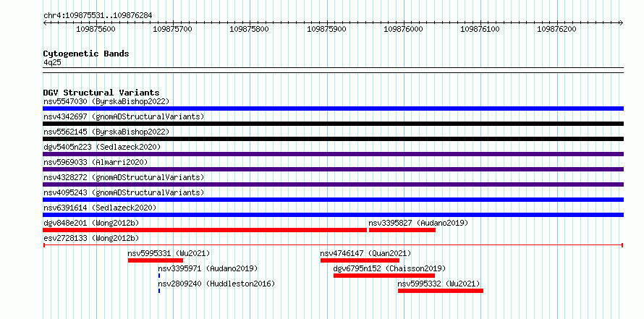Click ruler position 109875600
The image size is (644, 319).
96,29
